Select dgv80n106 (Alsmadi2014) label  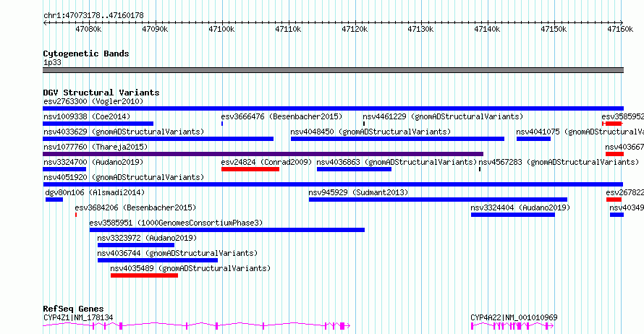pos(95,192)
